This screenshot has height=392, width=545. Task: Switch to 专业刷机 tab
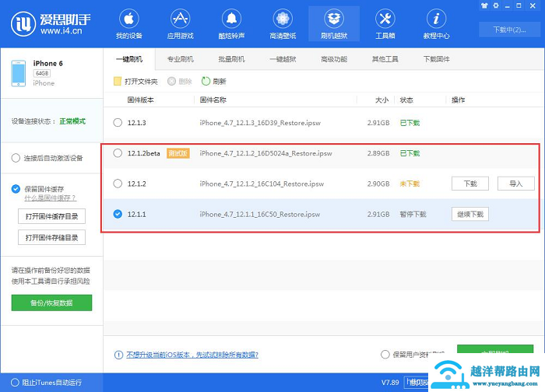click(x=181, y=59)
